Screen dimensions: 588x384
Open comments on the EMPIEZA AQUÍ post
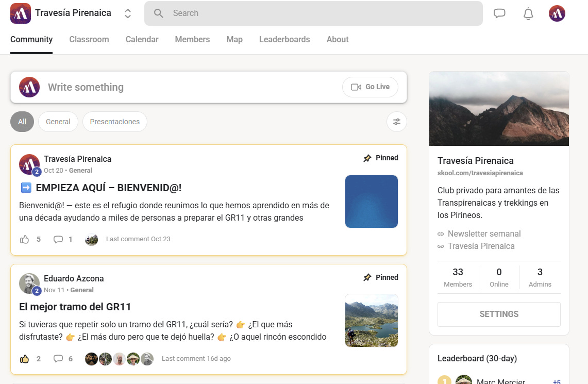pos(58,239)
